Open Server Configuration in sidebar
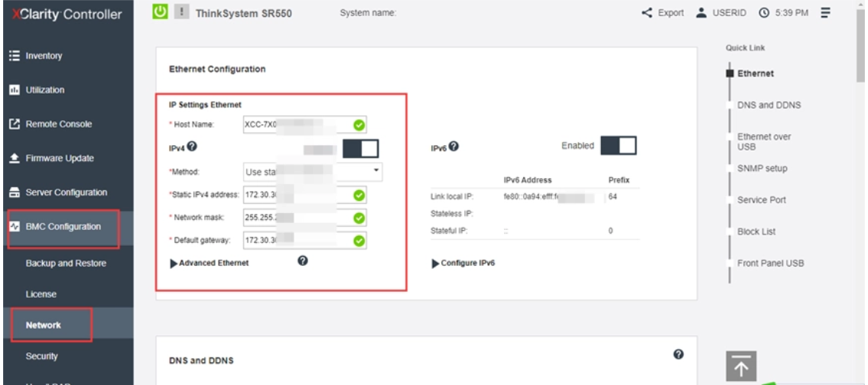The image size is (868, 385). point(67,192)
